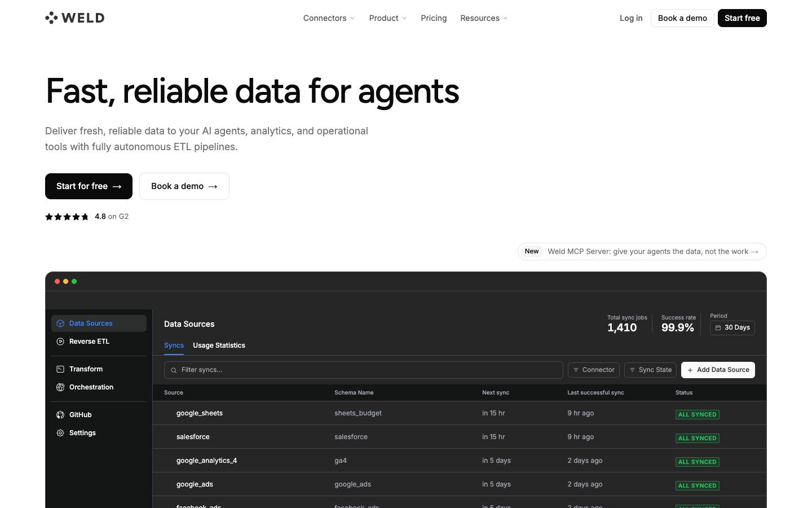Screen dimensions: 812x508
Task: Click the Next sync column header
Action: (496, 392)
